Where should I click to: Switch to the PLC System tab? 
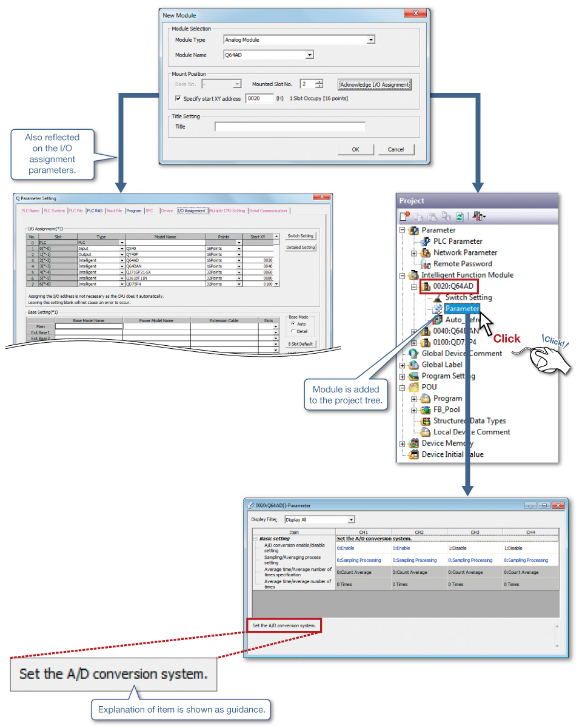(x=55, y=211)
